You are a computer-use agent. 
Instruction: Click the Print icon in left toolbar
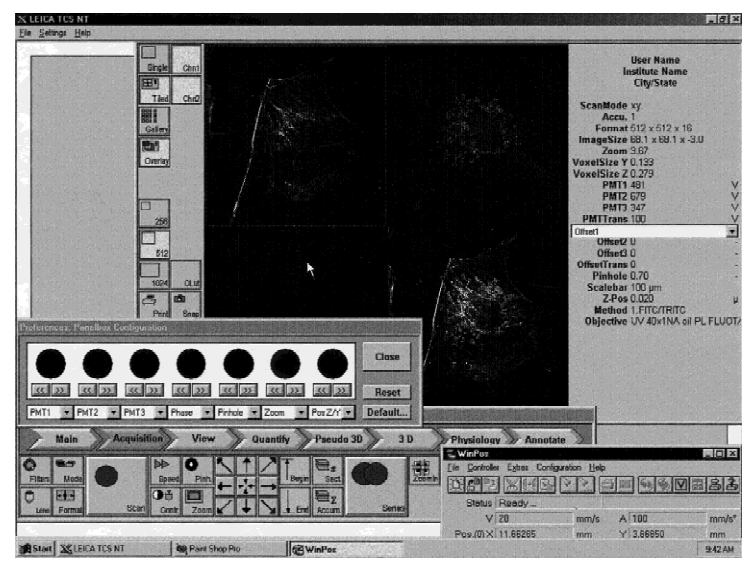coord(153,303)
